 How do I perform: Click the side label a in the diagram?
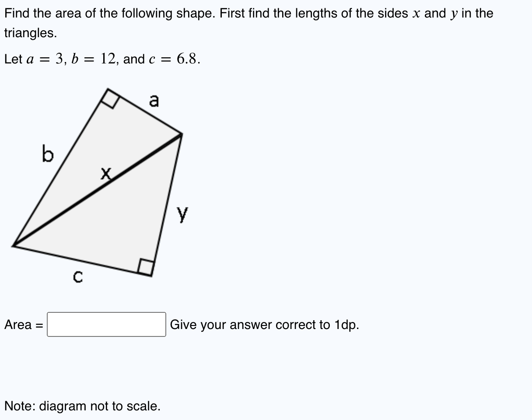tap(154, 101)
